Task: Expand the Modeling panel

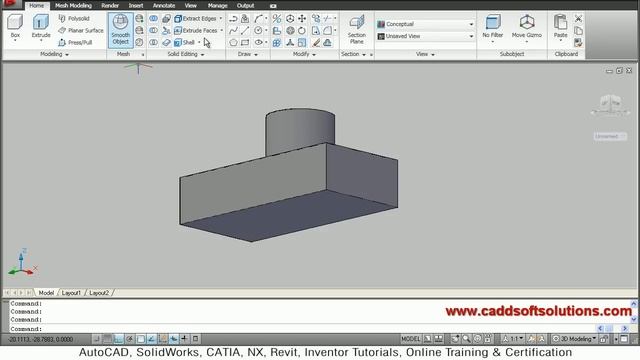Action: [54, 54]
